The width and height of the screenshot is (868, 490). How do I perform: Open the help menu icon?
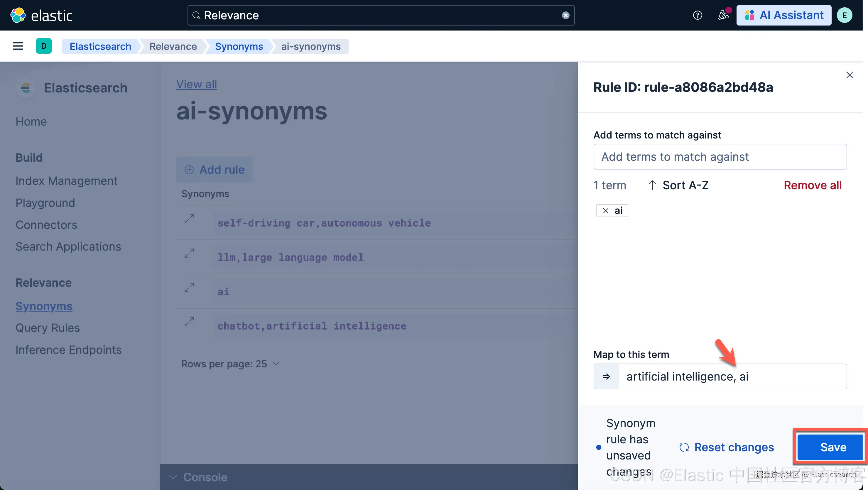pos(697,15)
